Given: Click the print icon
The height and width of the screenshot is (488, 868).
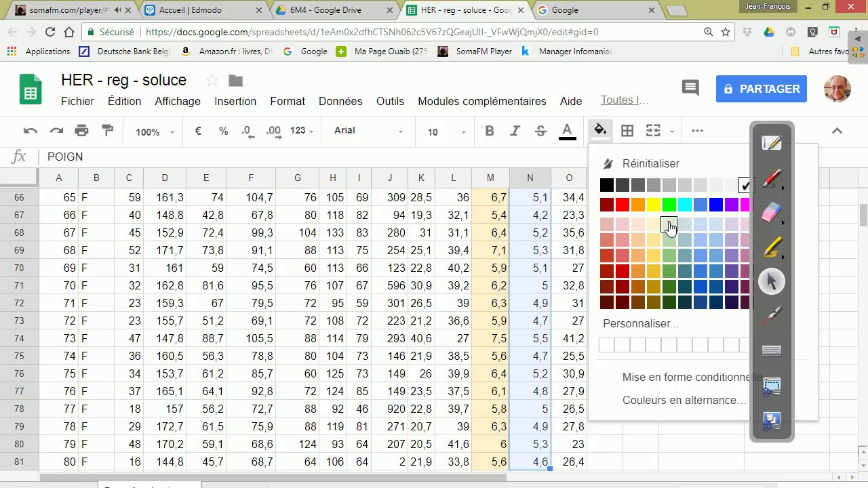Looking at the screenshot, I should (x=82, y=131).
